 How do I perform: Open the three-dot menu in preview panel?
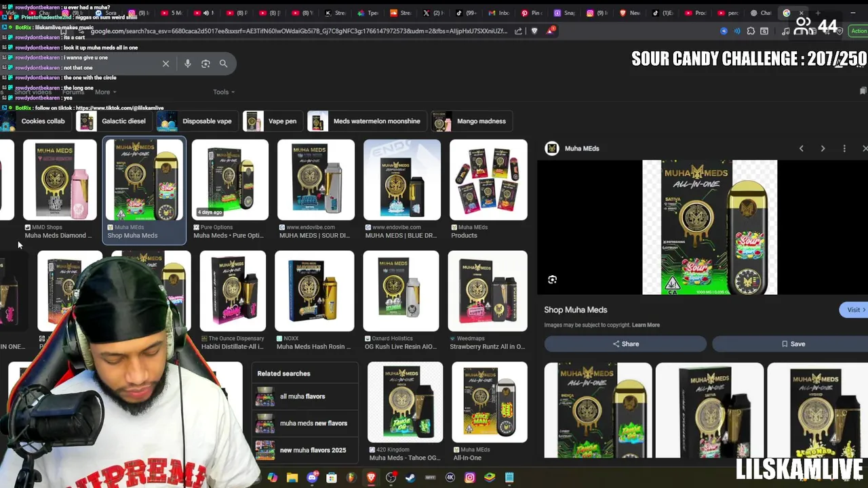click(844, 148)
